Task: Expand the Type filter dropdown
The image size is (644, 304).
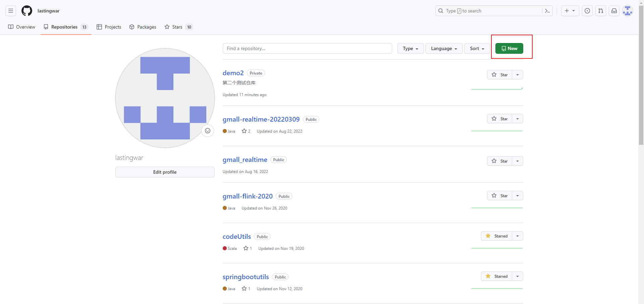Action: pos(411,48)
